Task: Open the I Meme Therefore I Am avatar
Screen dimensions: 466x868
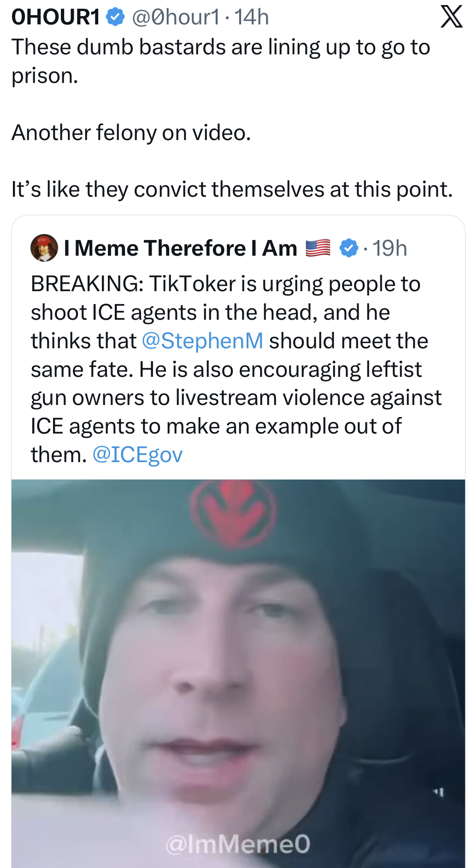Action: coord(44,248)
